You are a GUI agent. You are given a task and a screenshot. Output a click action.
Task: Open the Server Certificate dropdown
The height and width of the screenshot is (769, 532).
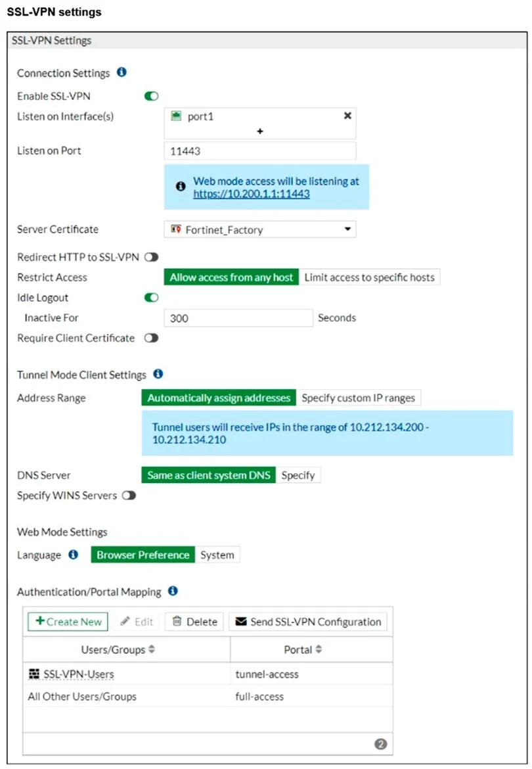pos(260,229)
